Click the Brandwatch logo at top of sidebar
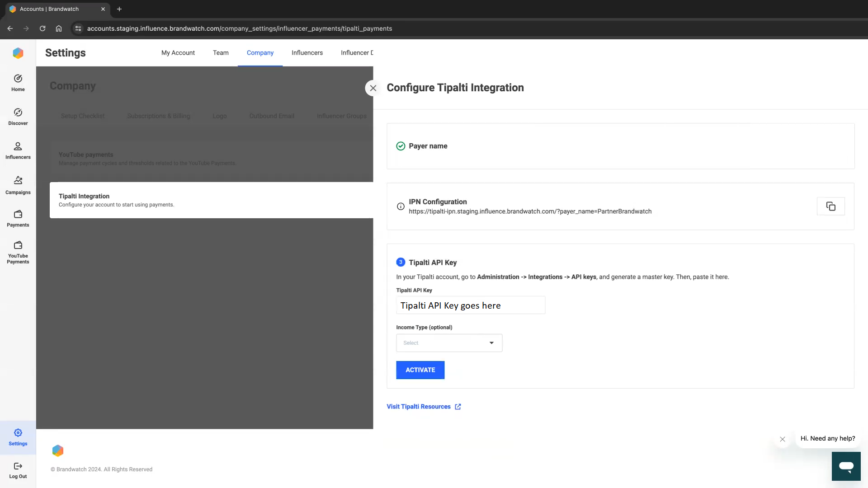This screenshot has width=868, height=488. tap(18, 53)
